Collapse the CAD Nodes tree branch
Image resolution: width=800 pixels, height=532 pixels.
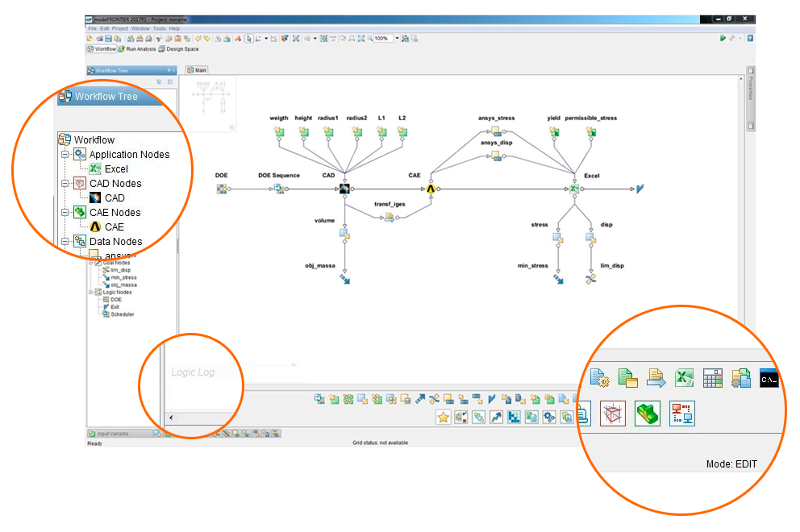pos(65,183)
